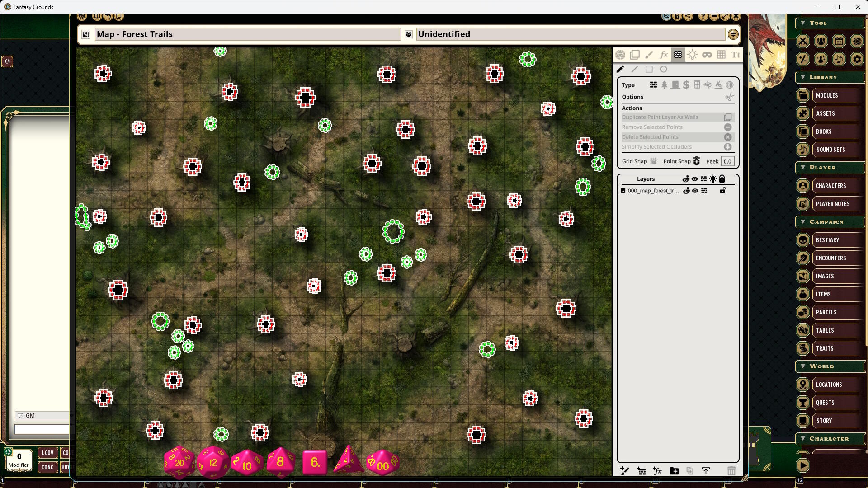Choose the Wall occluder type

tap(653, 84)
